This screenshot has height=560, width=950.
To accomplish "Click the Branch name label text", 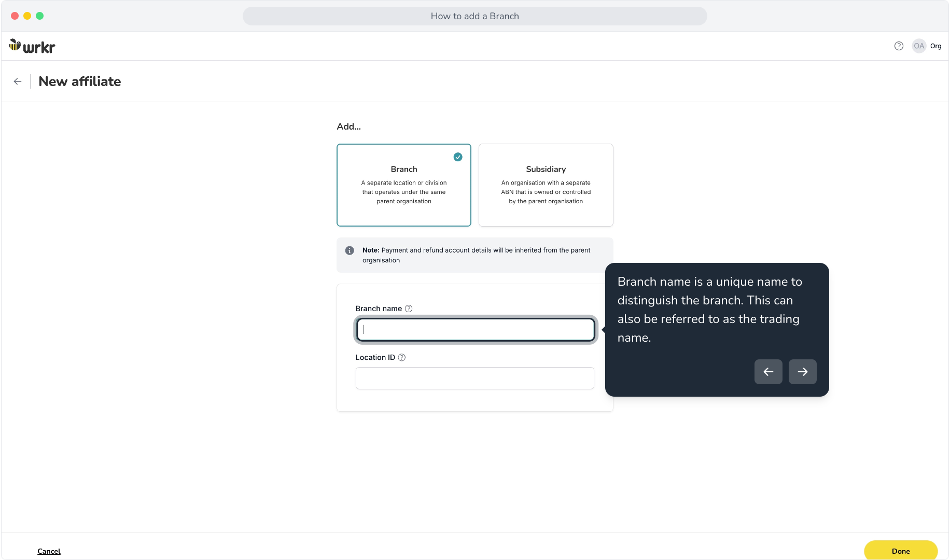I will click(x=379, y=309).
